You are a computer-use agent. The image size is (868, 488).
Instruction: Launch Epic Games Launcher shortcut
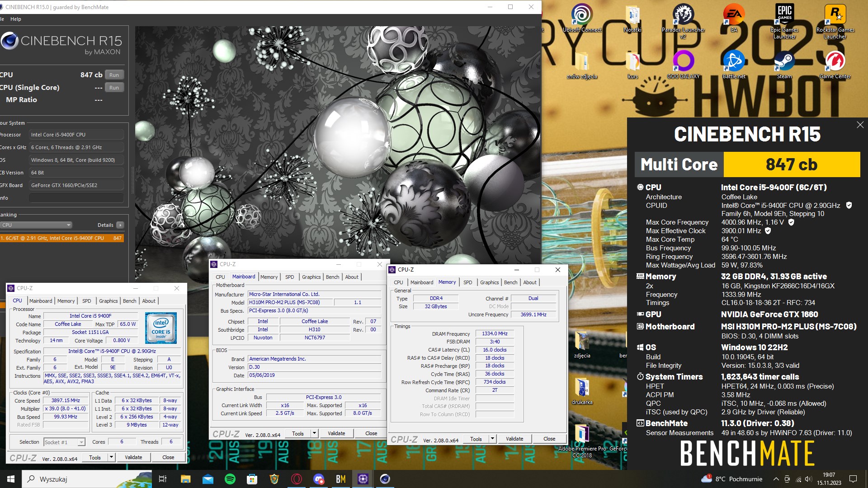(x=784, y=22)
